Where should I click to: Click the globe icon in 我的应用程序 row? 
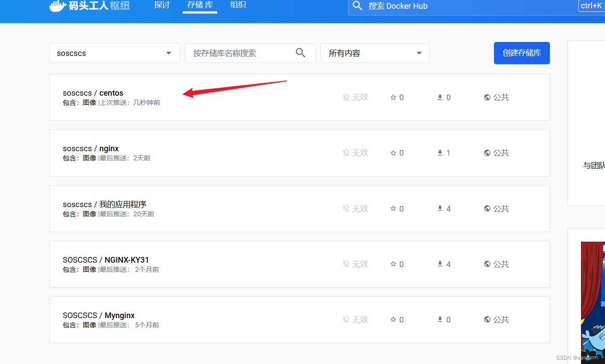point(487,209)
